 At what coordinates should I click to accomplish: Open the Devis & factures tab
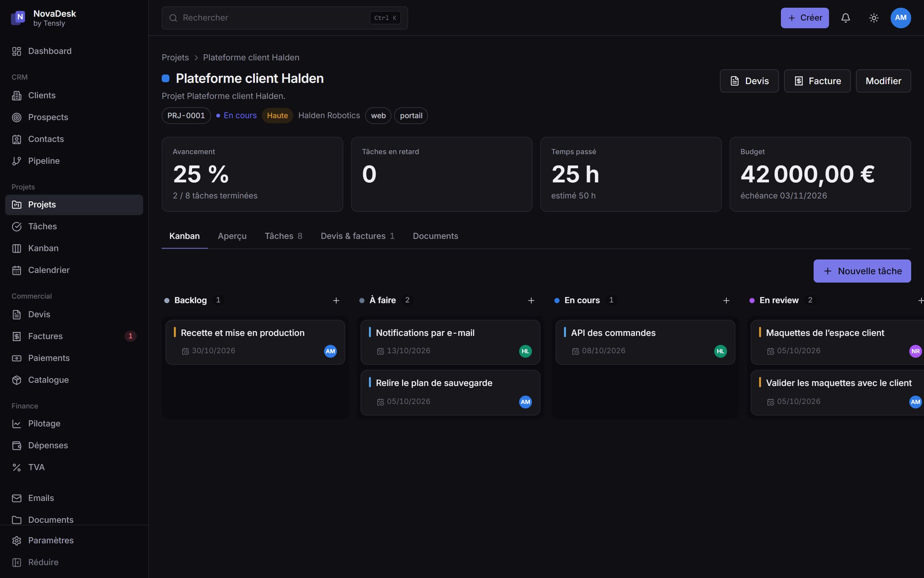coord(357,236)
